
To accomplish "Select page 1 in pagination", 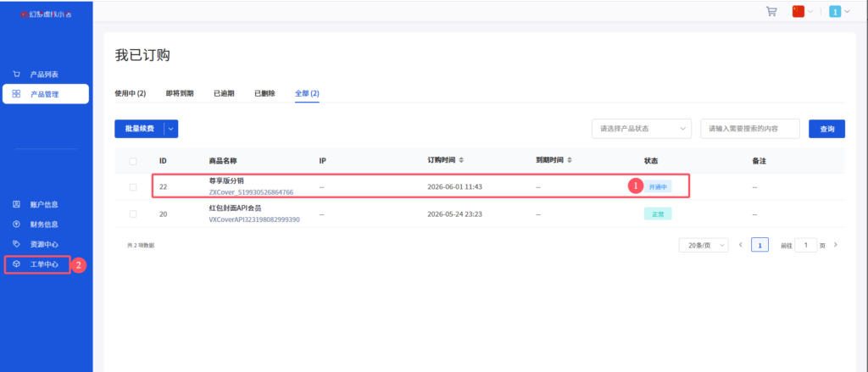I will point(759,245).
